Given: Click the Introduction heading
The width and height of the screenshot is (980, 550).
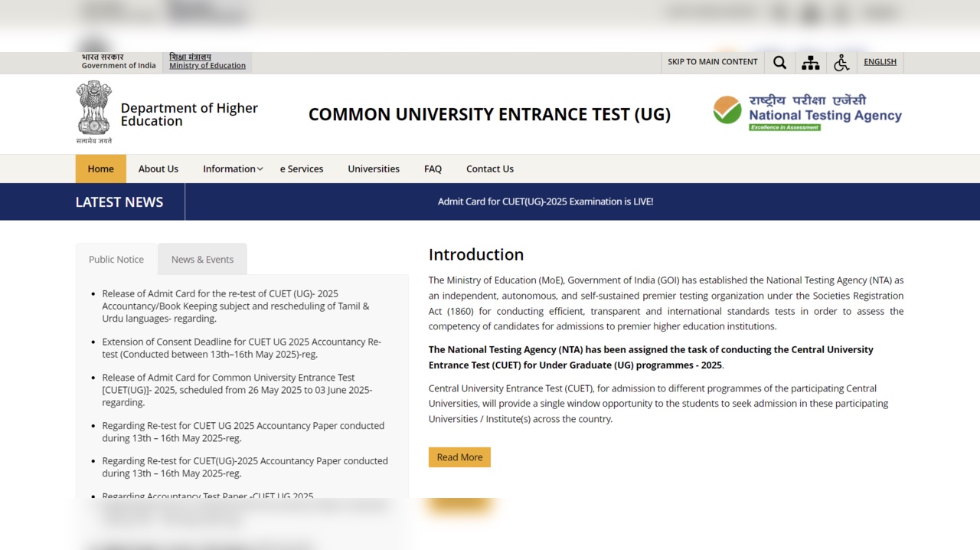Looking at the screenshot, I should click(476, 255).
